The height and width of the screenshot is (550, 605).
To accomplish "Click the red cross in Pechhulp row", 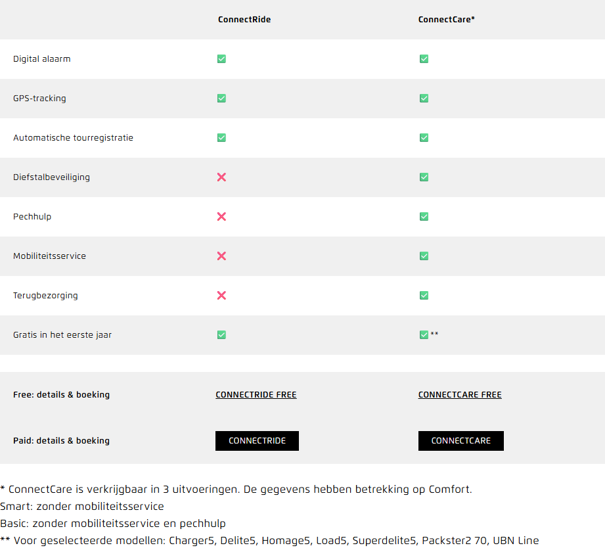I will coord(221,217).
